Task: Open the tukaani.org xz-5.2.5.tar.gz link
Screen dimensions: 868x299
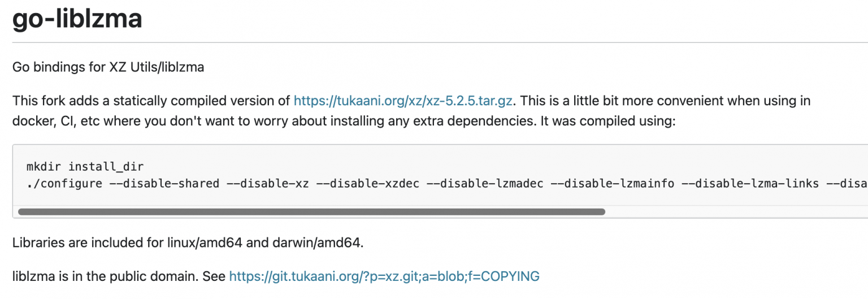Action: coord(403,101)
